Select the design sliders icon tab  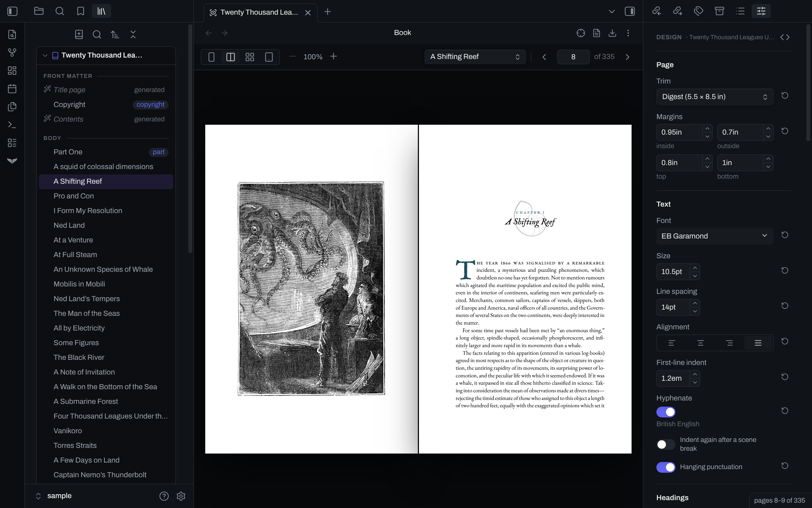761,11
